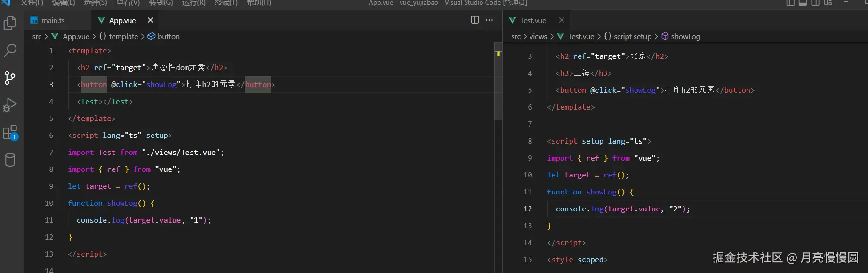868x273 pixels.
Task: Click the Vue icon on the App.vue tab
Action: [101, 20]
